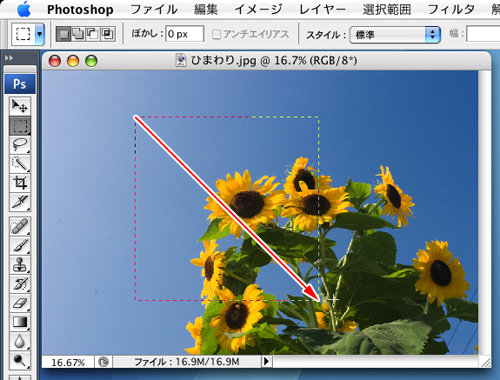Enable the アンチエイリアス checkbox

point(216,34)
